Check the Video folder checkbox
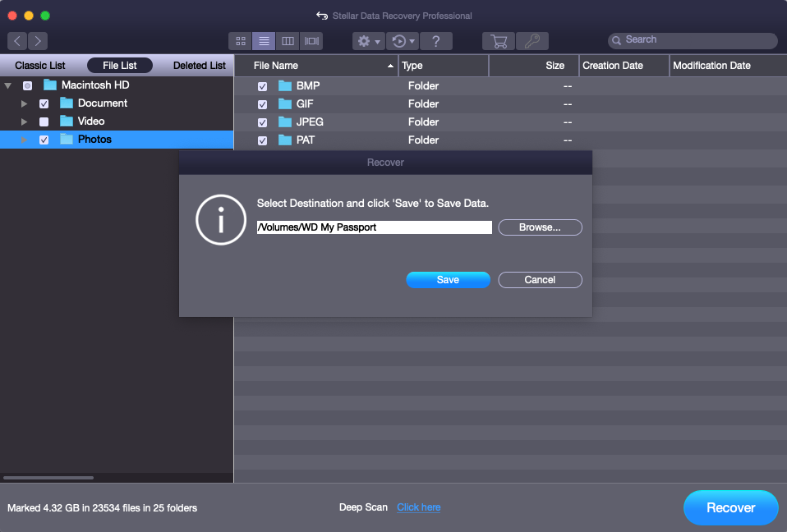Viewport: 787px width, 532px height. [44, 122]
